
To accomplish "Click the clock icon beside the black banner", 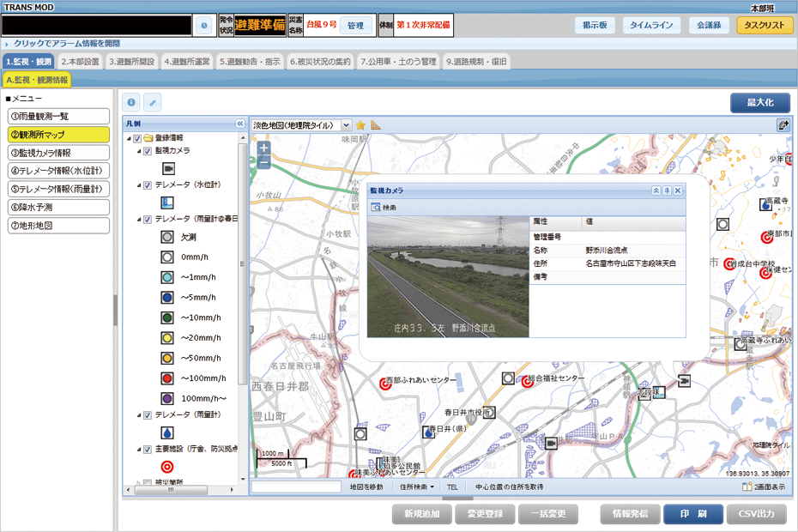I will [x=204, y=25].
